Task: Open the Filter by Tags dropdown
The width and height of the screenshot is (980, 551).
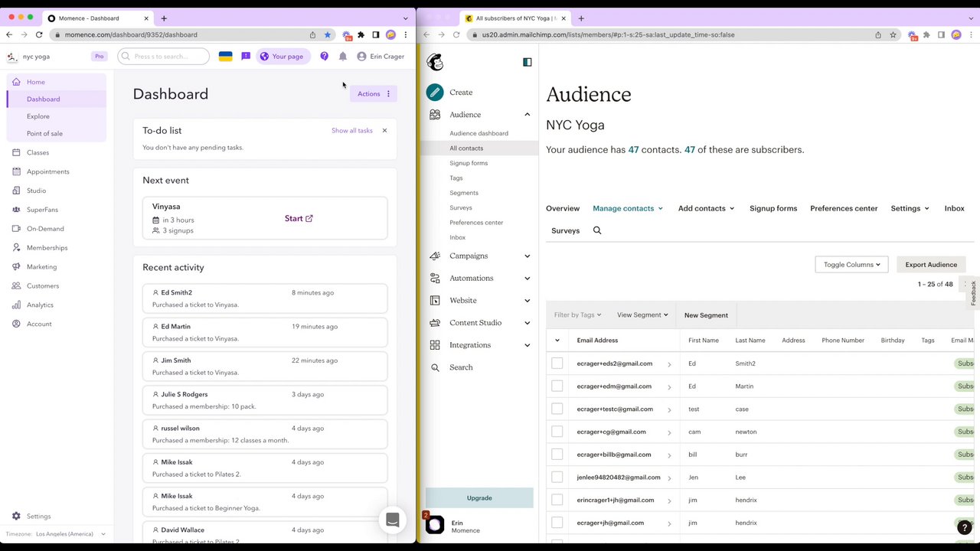Action: tap(577, 315)
